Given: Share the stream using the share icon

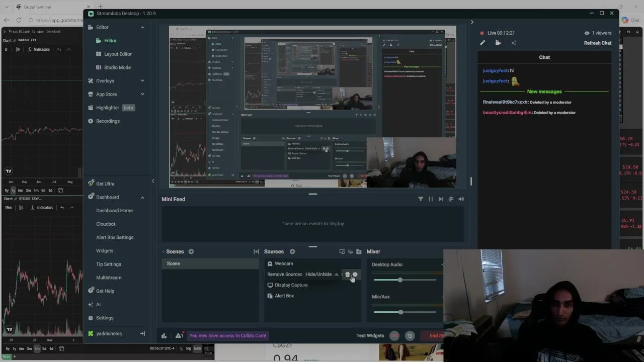Looking at the screenshot, I should (514, 43).
